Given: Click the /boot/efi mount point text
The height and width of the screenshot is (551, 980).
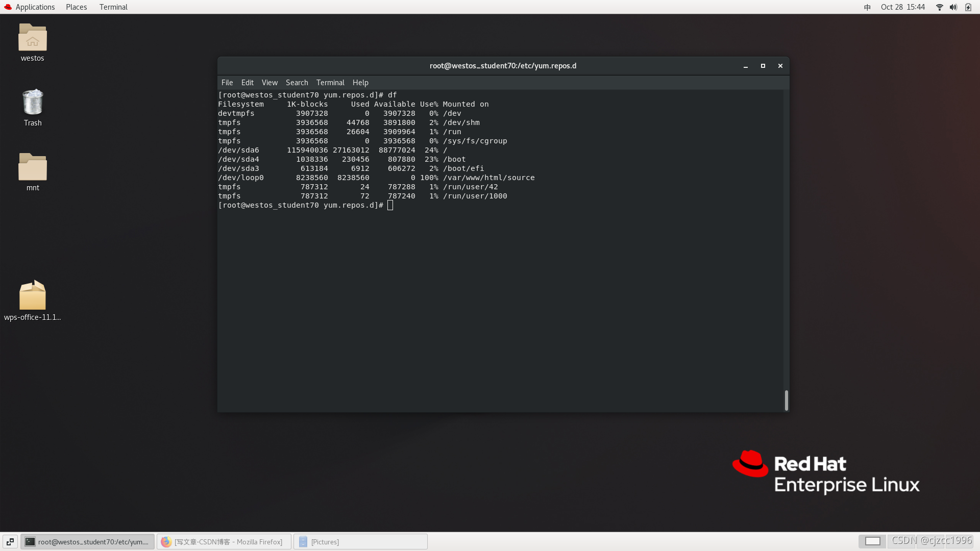Looking at the screenshot, I should pos(463,168).
